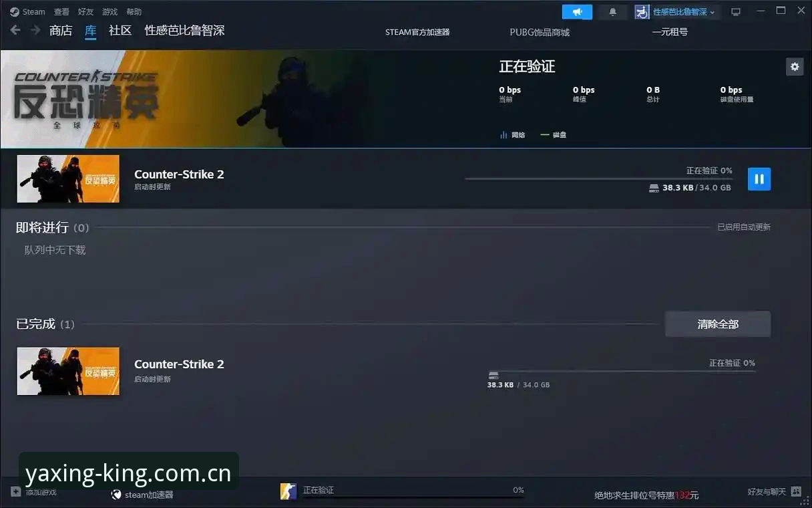This screenshot has height=508, width=812.
Task: Open the 一元租号 link
Action: [x=670, y=32]
